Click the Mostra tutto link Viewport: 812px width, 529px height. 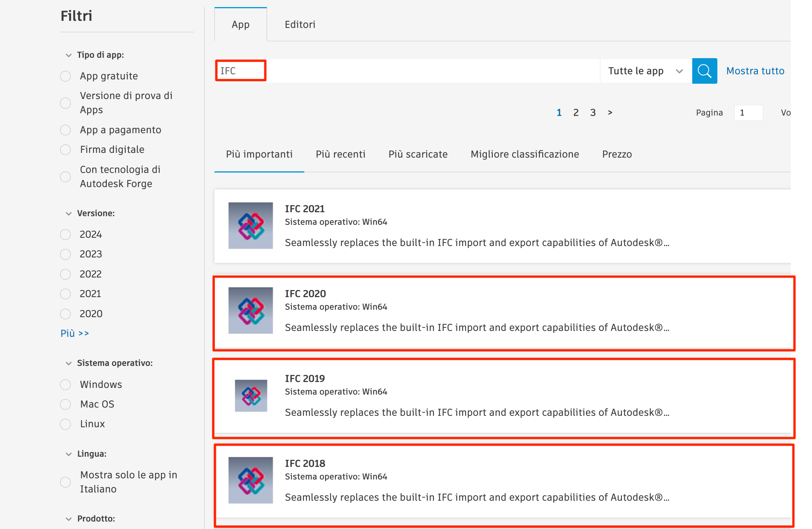coord(755,71)
